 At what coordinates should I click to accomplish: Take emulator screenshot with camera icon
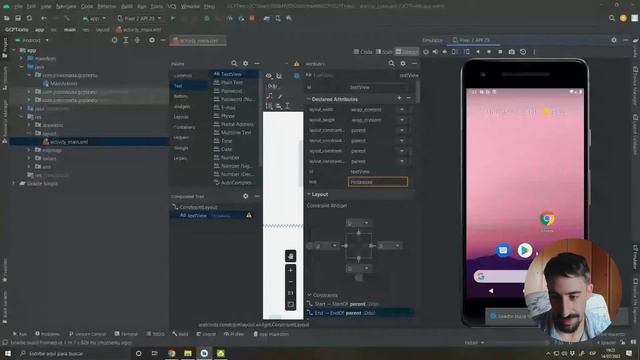coord(511,52)
